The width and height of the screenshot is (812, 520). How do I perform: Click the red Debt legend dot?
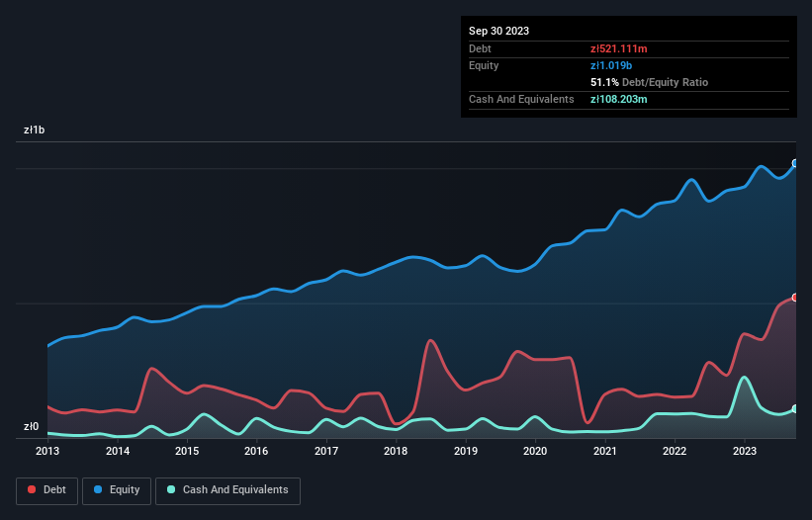click(32, 489)
